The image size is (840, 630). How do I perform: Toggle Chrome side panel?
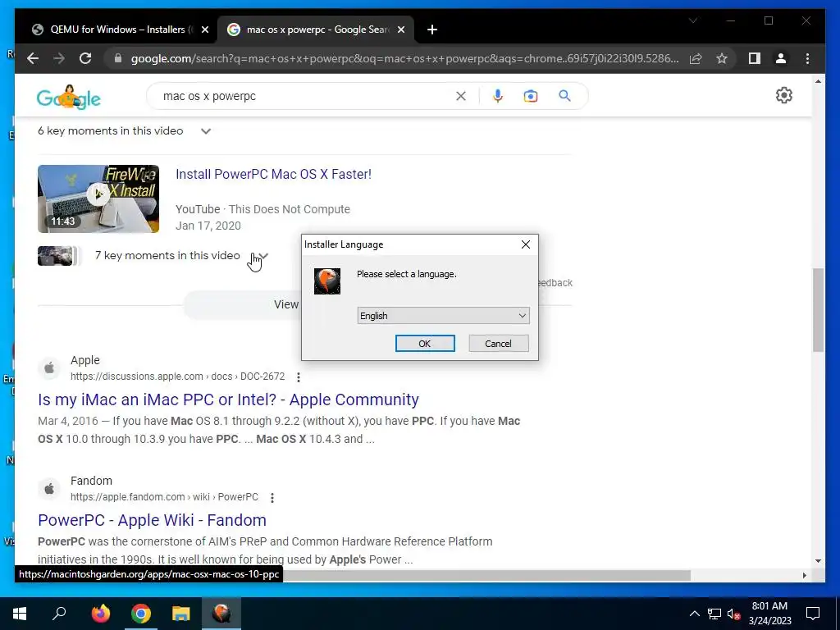click(755, 58)
